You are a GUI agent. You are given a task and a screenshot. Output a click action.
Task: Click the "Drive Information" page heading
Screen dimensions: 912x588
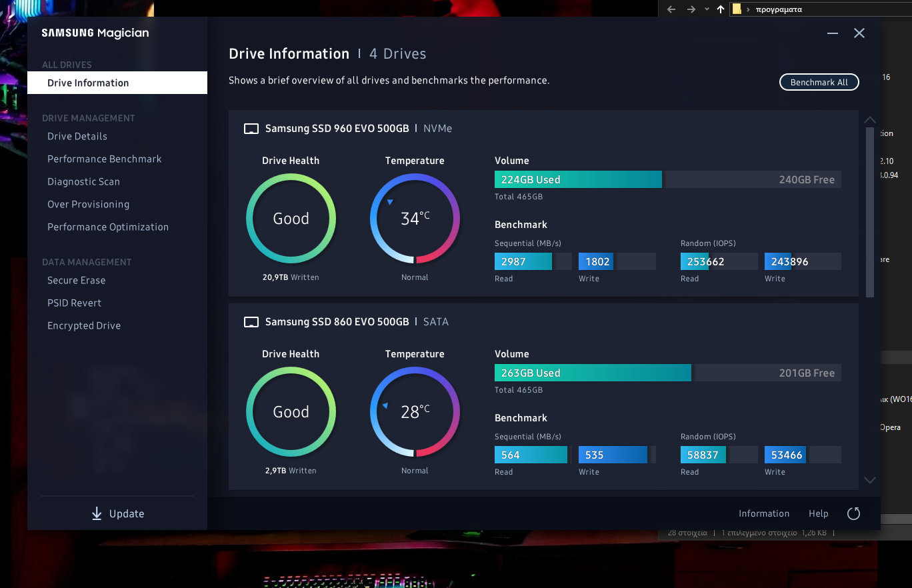click(x=289, y=54)
